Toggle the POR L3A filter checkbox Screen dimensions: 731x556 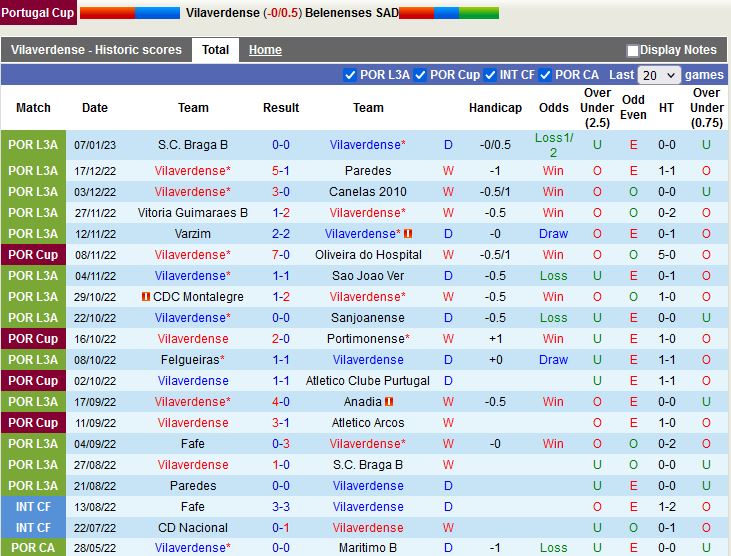coord(350,75)
